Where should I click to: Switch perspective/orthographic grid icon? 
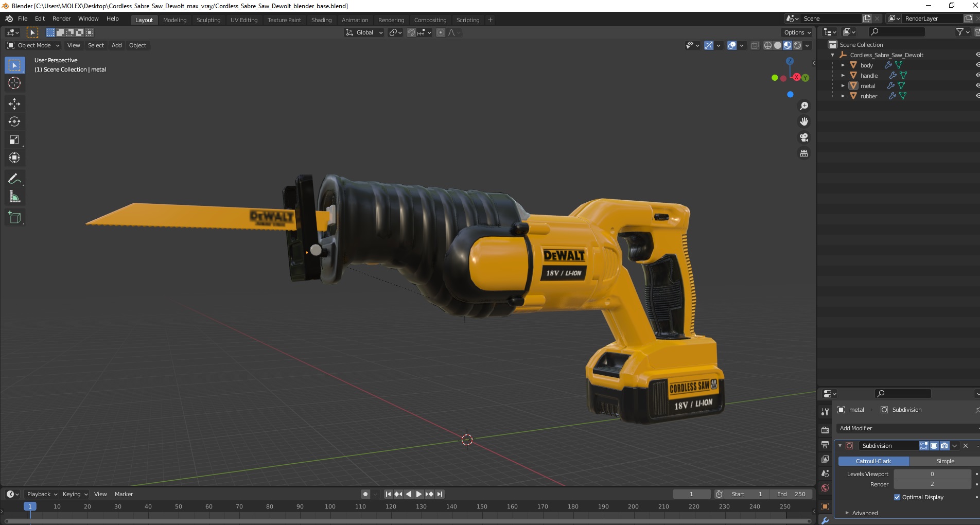(x=803, y=153)
